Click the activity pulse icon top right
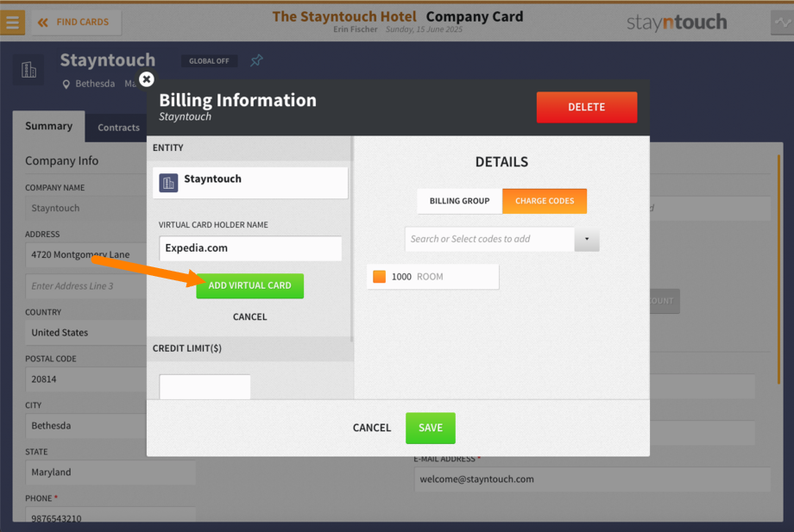The image size is (794, 532). (783, 22)
